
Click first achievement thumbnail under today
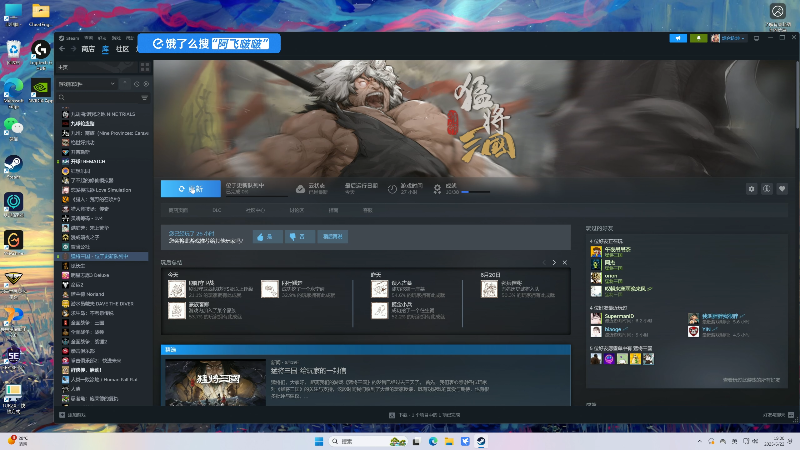(x=177, y=289)
